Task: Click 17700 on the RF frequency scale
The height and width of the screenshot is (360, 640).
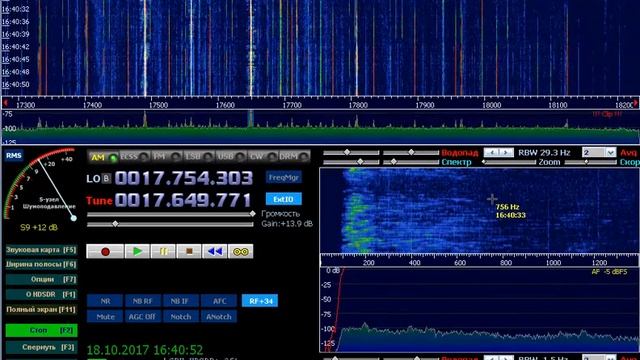Action: (x=292, y=105)
